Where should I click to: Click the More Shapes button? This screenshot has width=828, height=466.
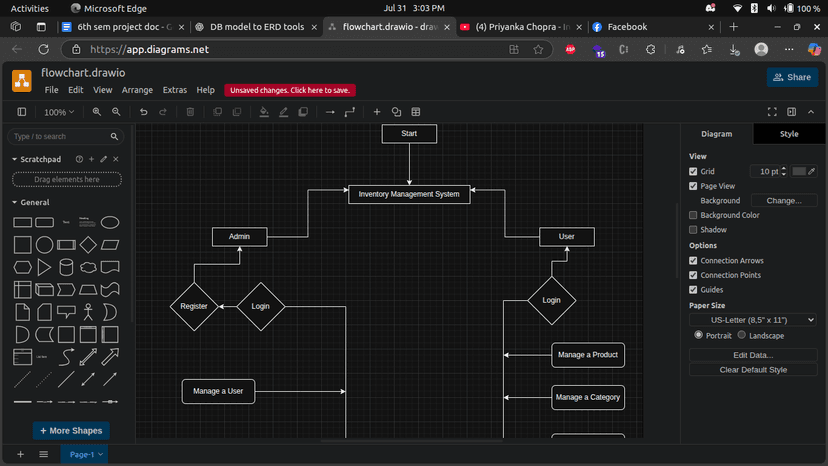(69, 431)
